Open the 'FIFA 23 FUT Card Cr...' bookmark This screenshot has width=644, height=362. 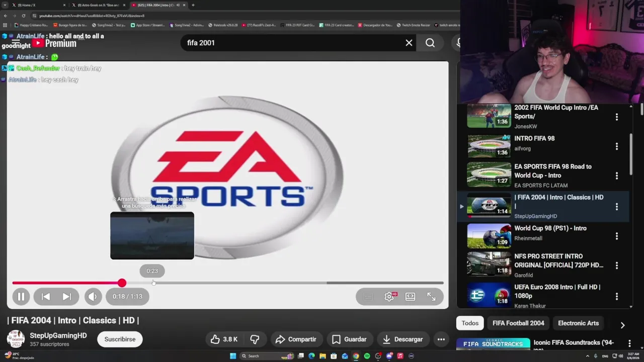[297, 25]
